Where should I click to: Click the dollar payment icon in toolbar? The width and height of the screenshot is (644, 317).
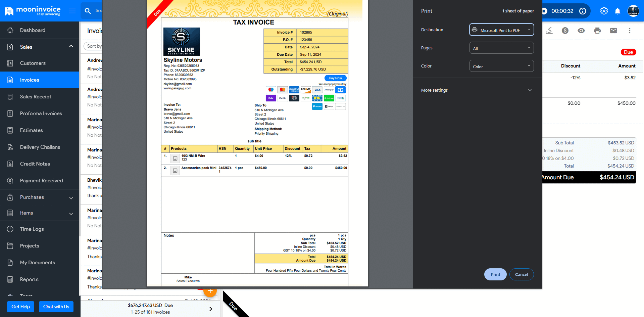point(565,31)
